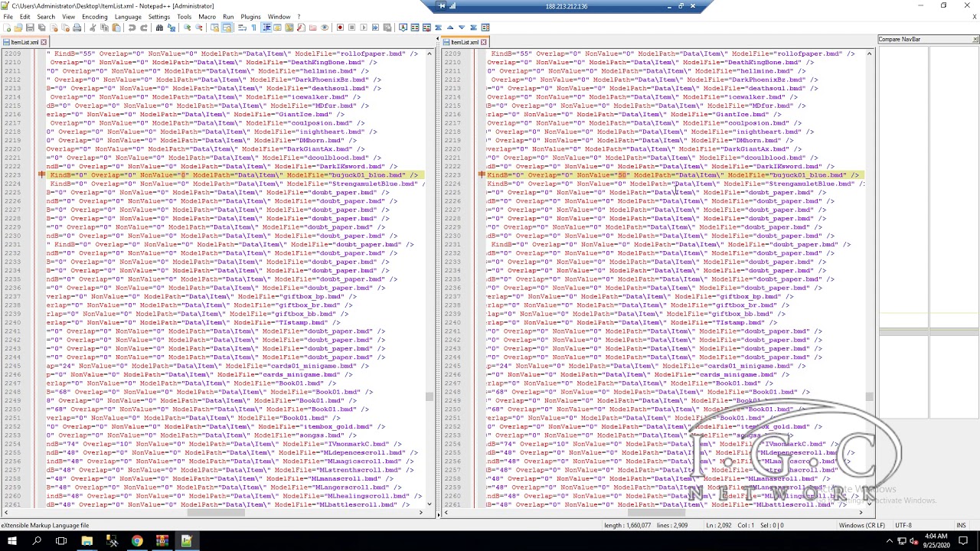Cut selection using the scissors icon

click(x=92, y=28)
